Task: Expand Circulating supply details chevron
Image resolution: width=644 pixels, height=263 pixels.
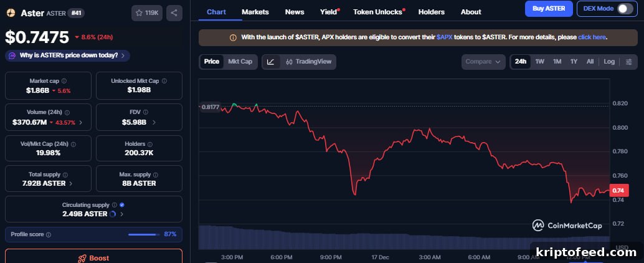Action: click(x=121, y=214)
